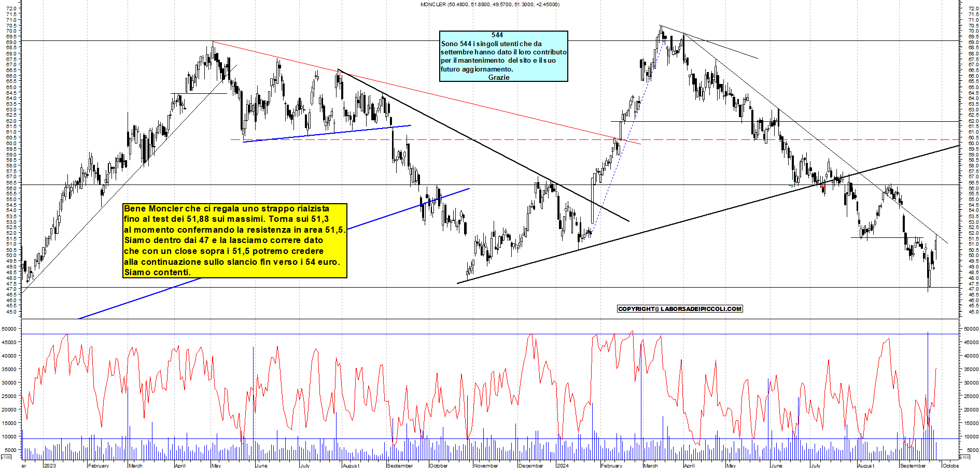Click the "72.0" value on the right price axis
Image resolution: width=980 pixels, height=468 pixels.
973,9
